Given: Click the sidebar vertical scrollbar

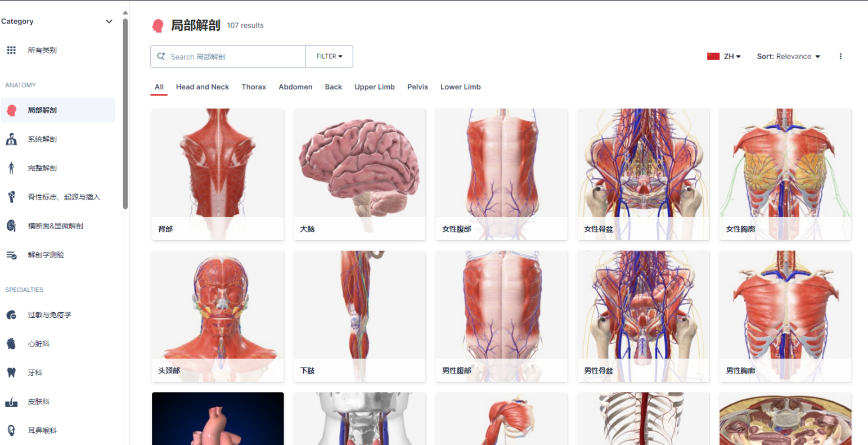Looking at the screenshot, I should (125, 113).
